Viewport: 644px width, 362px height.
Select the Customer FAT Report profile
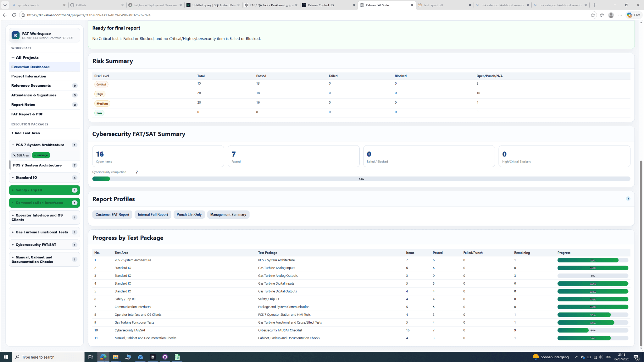pyautogui.click(x=112, y=215)
